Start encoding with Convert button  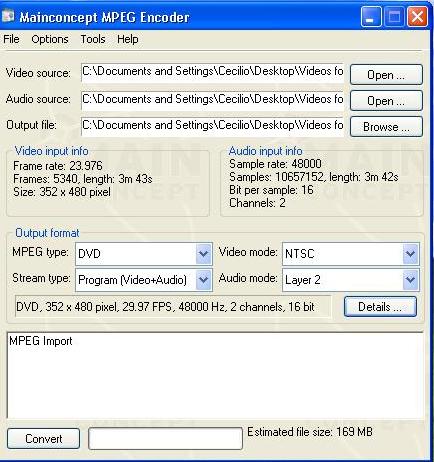pyautogui.click(x=43, y=439)
